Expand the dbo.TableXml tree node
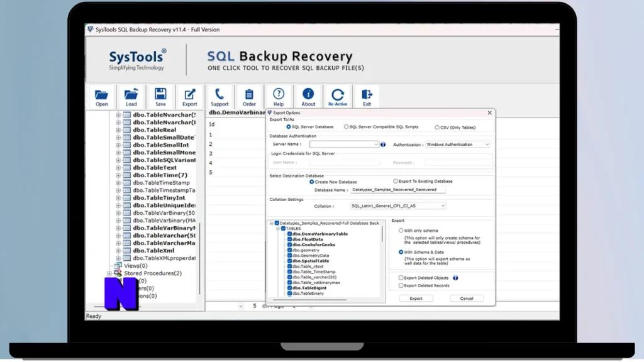 (x=118, y=251)
